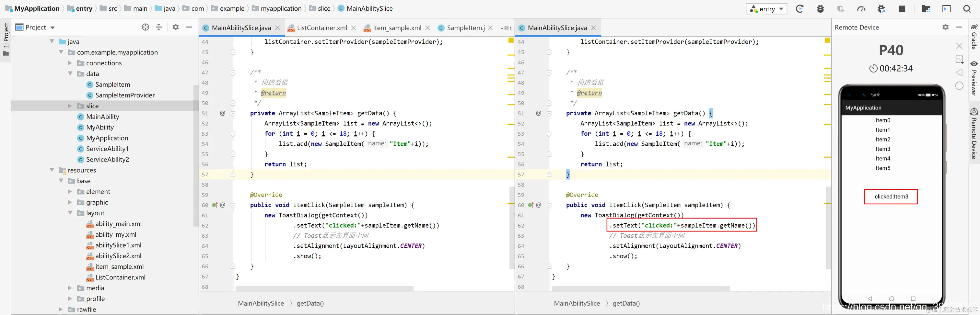Expand the connections package arrow
The height and width of the screenshot is (315, 980).
coord(70,63)
